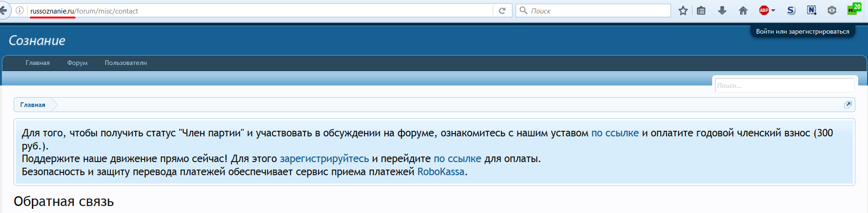Click the Adblock Plus ABP icon
868x213 pixels.
tap(764, 11)
